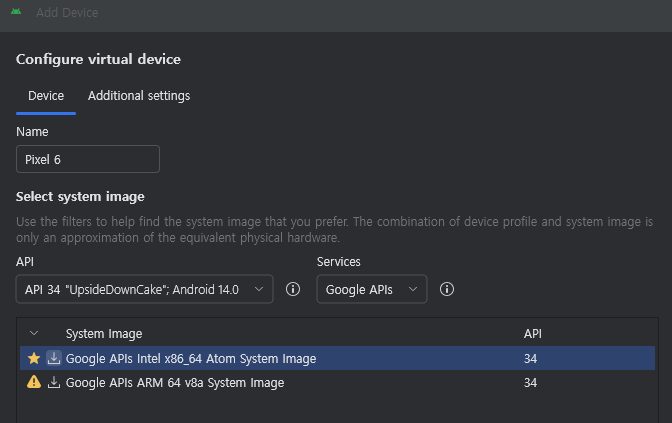Viewport: 672px width, 423px height.
Task: Open the Services Google APIs dropdown
Action: (x=372, y=289)
